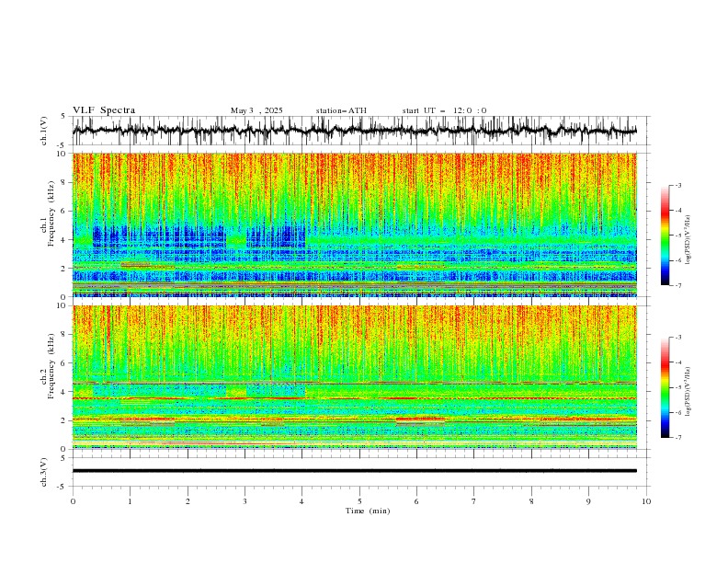Click the '4' minute tick on time axis
The height and width of the screenshot is (563, 728).
302,501
